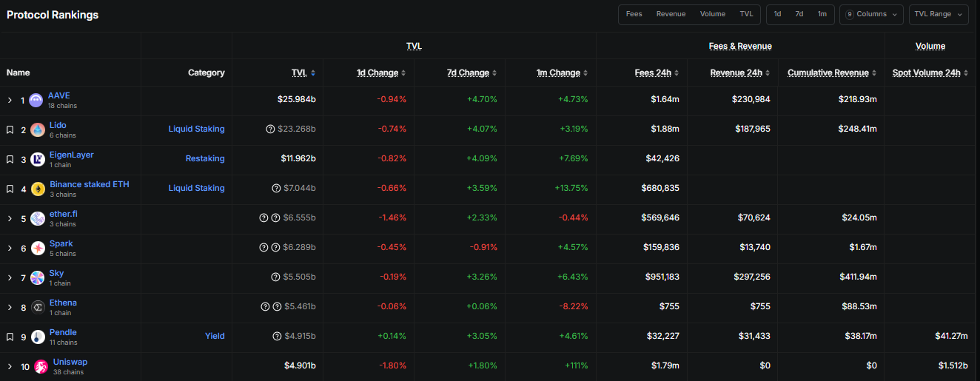The height and width of the screenshot is (381, 980).
Task: Click the AAVE protocol logo
Action: pos(36,100)
